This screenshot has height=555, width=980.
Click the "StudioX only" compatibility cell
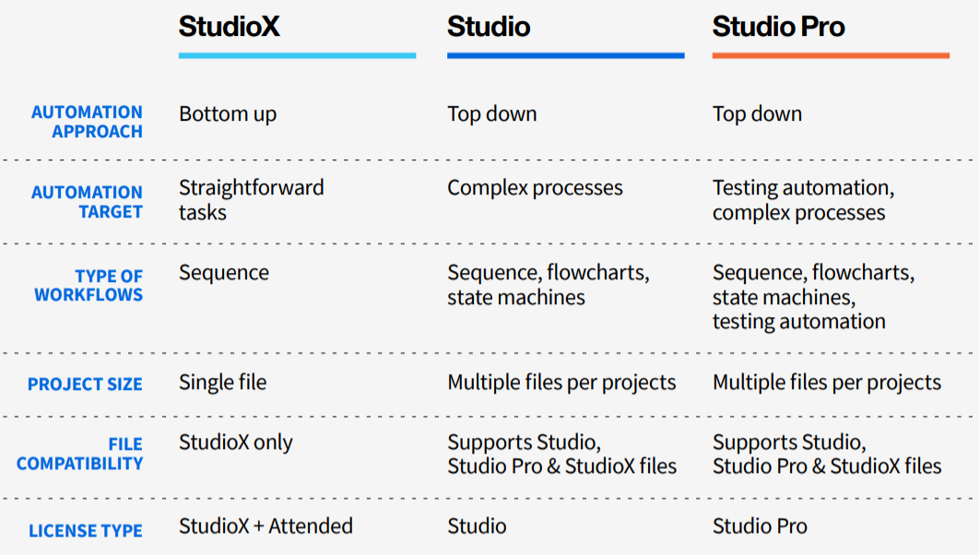pos(235,443)
